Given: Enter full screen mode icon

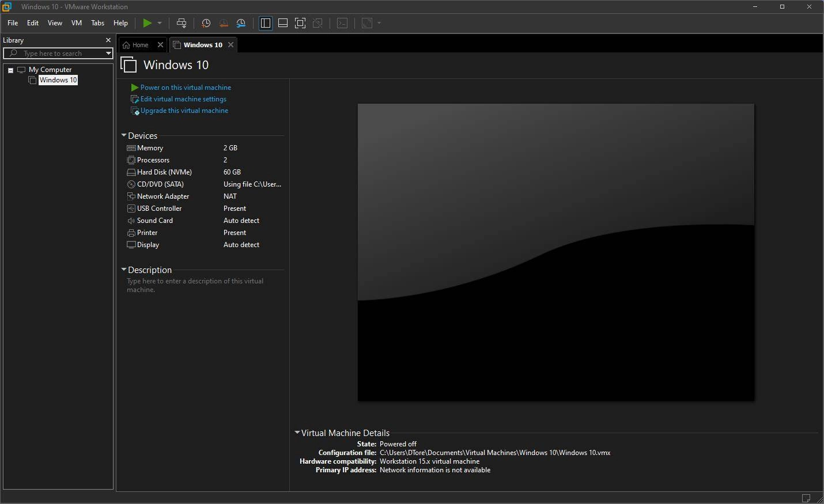Looking at the screenshot, I should pos(300,23).
